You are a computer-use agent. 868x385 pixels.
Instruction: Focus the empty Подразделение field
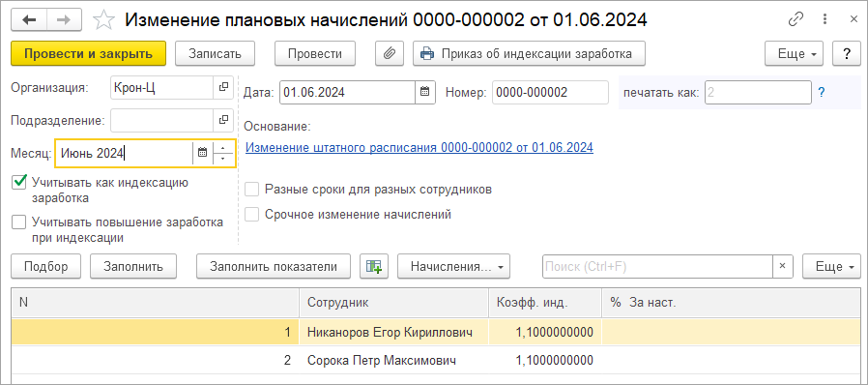coord(161,120)
